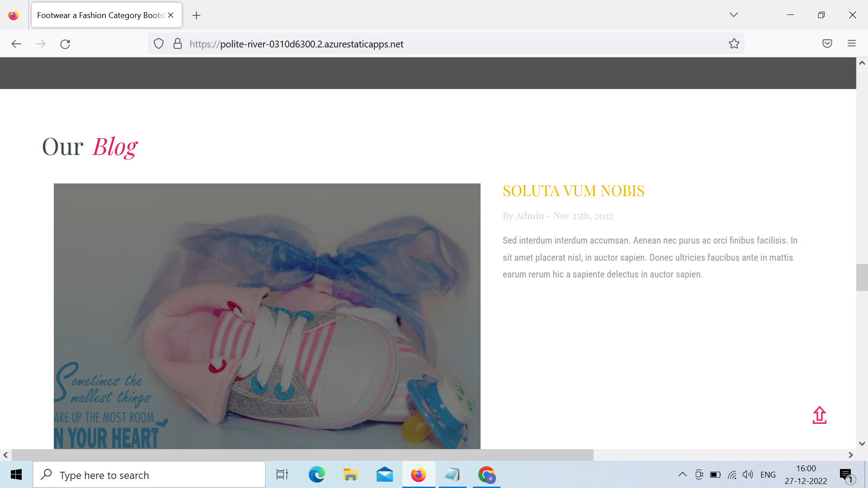The width and height of the screenshot is (868, 488).
Task: Bookmark this page with star icon
Action: 734,44
